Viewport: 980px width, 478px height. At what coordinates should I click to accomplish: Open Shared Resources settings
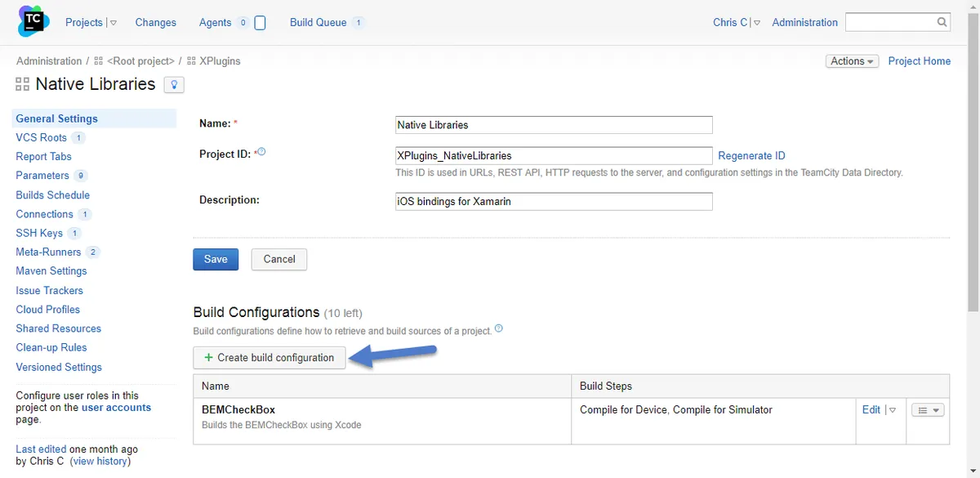(58, 328)
